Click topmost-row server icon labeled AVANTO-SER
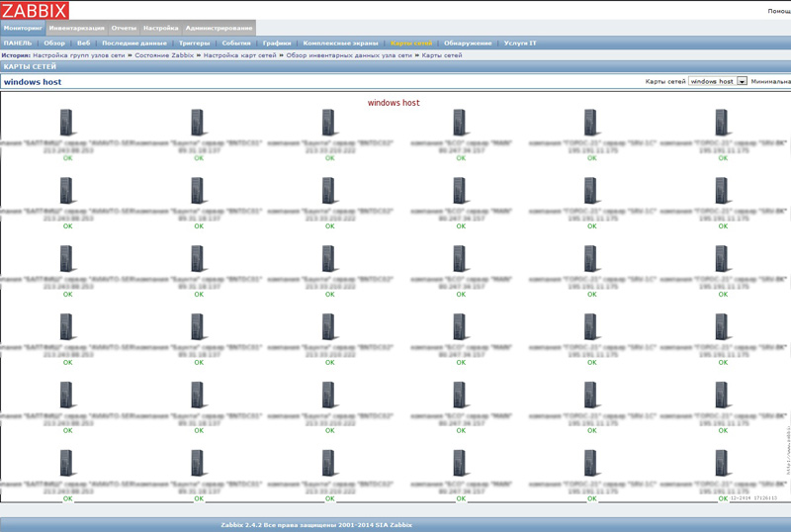 (66, 123)
